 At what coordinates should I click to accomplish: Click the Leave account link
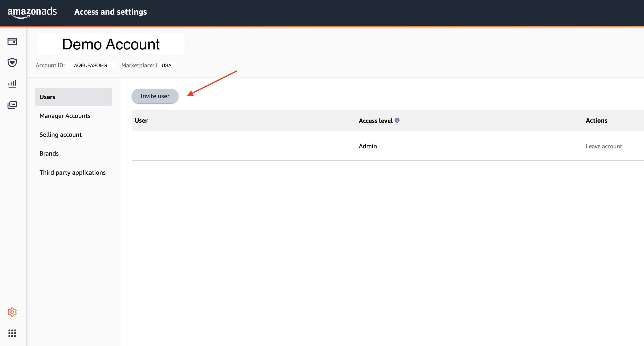[x=604, y=146]
